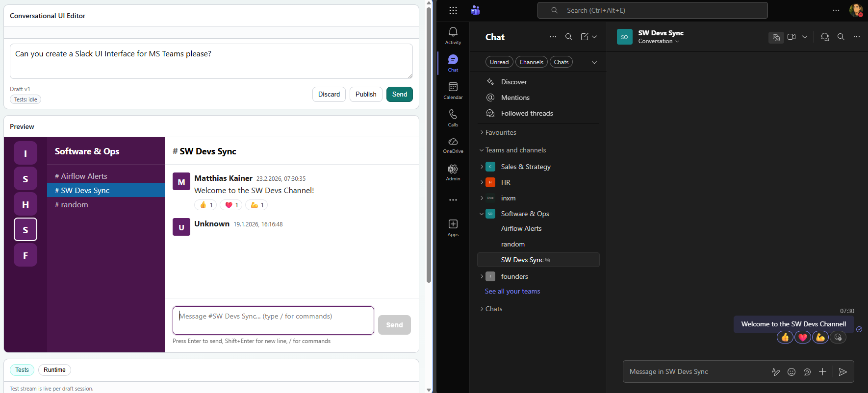Image resolution: width=868 pixels, height=393 pixels.
Task: Open OneDrive in Teams sidebar
Action: (453, 145)
